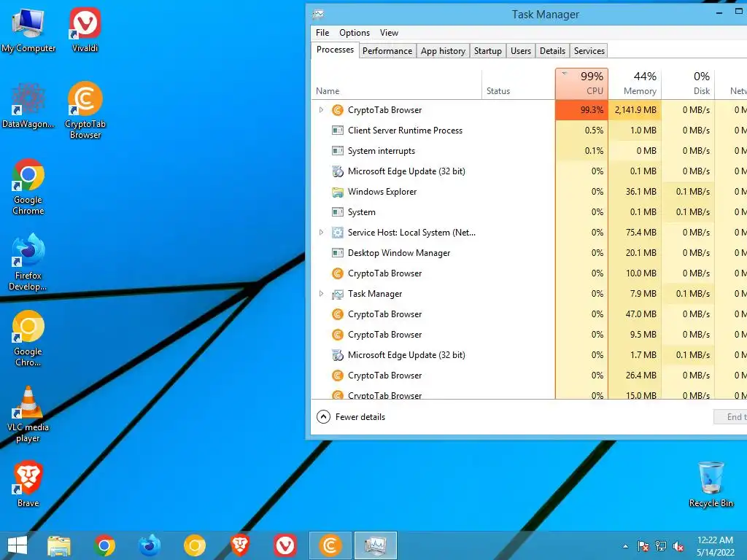Image resolution: width=747 pixels, height=560 pixels.
Task: Click the network tray icon
Action: coord(661,547)
